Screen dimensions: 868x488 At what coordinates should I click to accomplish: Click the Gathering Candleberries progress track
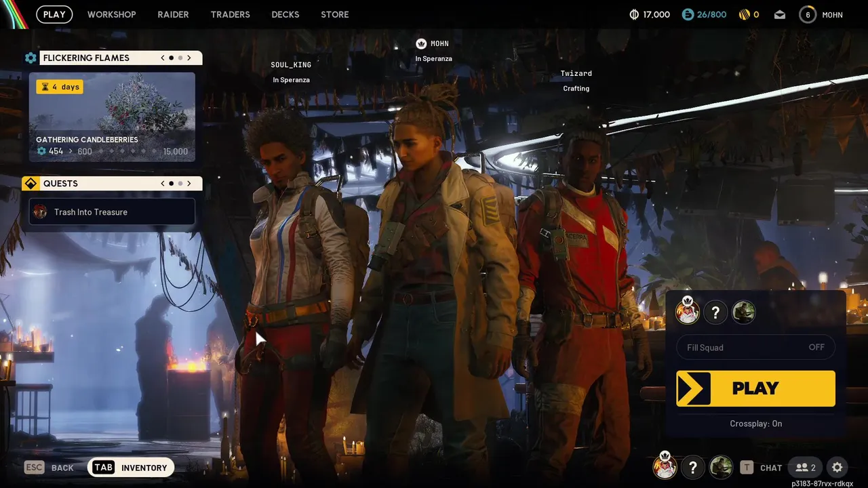pos(112,151)
